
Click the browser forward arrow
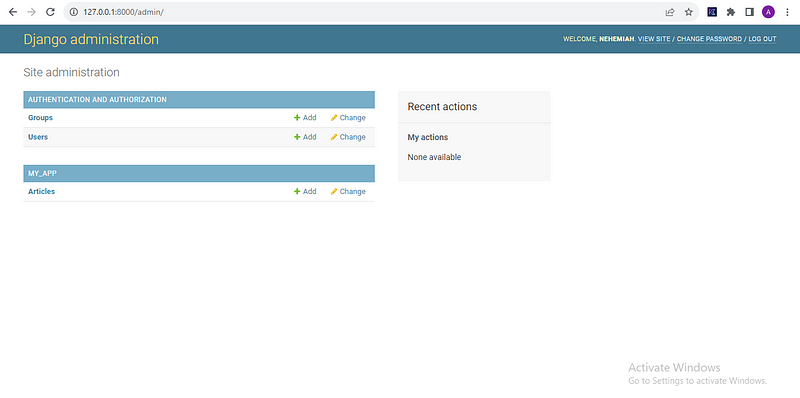tap(32, 12)
